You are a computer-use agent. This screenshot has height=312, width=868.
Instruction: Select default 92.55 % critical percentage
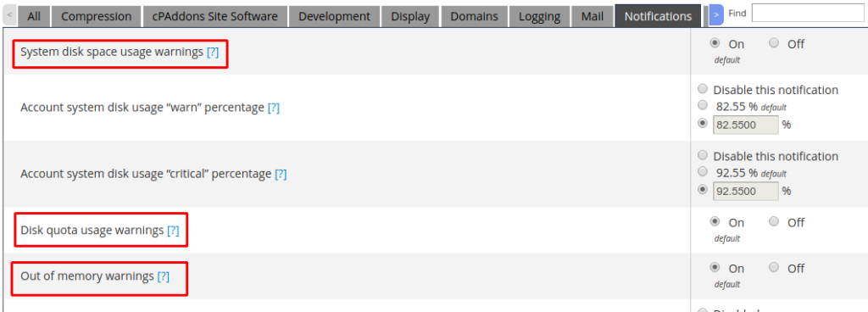point(703,171)
